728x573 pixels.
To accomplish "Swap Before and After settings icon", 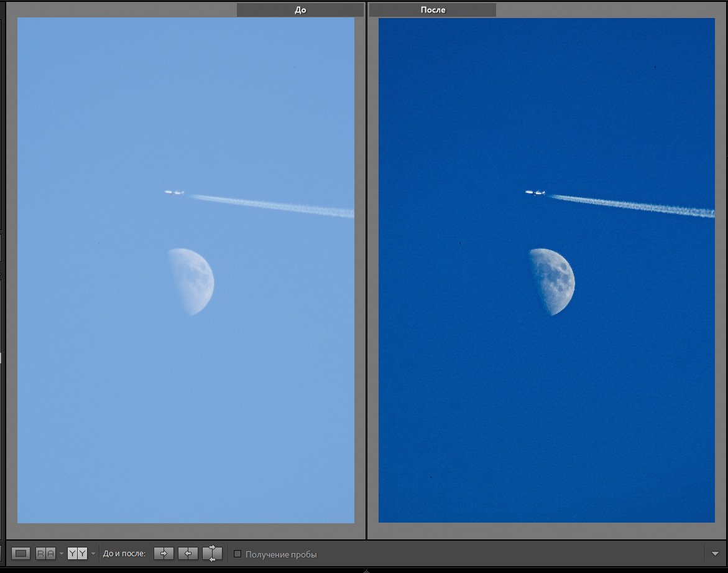I will click(212, 553).
